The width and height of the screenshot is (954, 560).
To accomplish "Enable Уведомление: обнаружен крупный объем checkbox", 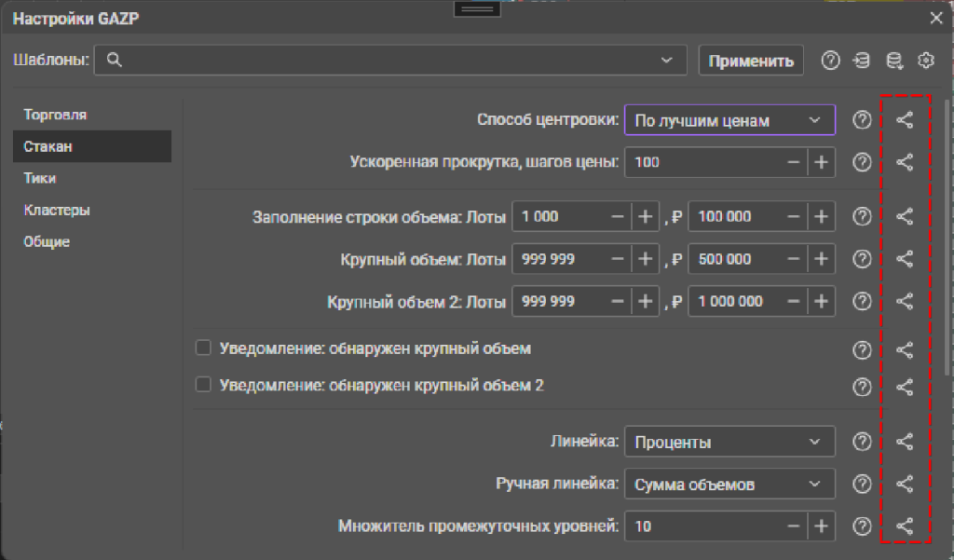I will (x=203, y=348).
